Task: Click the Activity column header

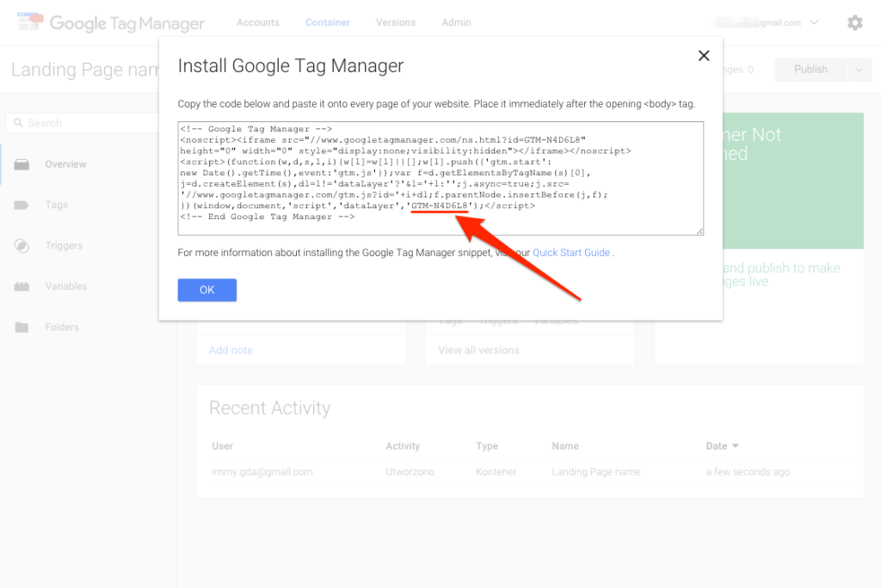Action: pyautogui.click(x=403, y=446)
